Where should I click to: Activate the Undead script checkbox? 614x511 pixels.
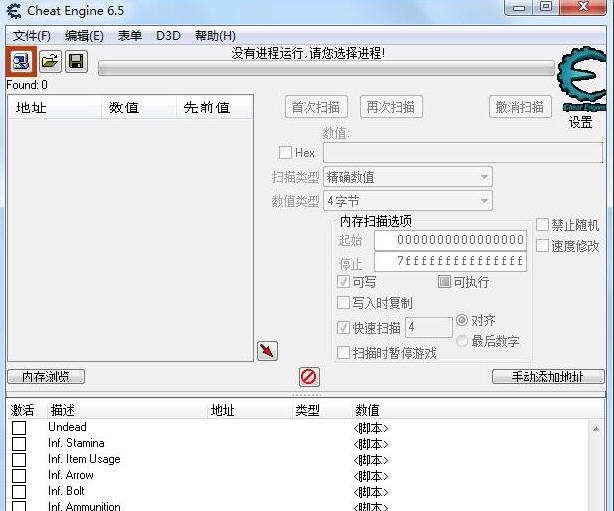[x=19, y=428]
